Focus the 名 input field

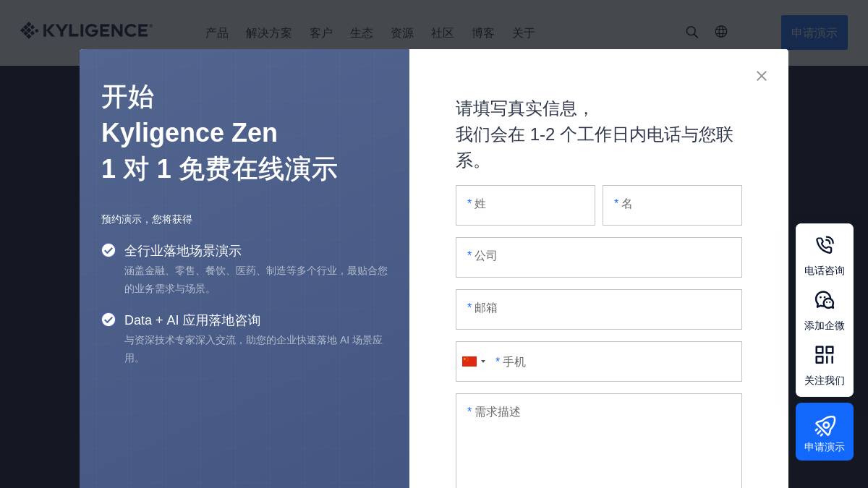[672, 205]
